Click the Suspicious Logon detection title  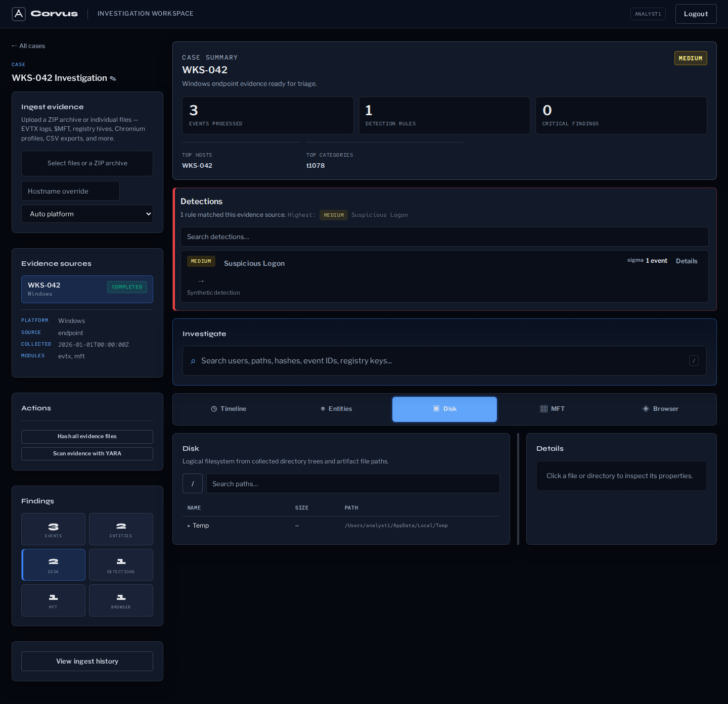coord(254,263)
